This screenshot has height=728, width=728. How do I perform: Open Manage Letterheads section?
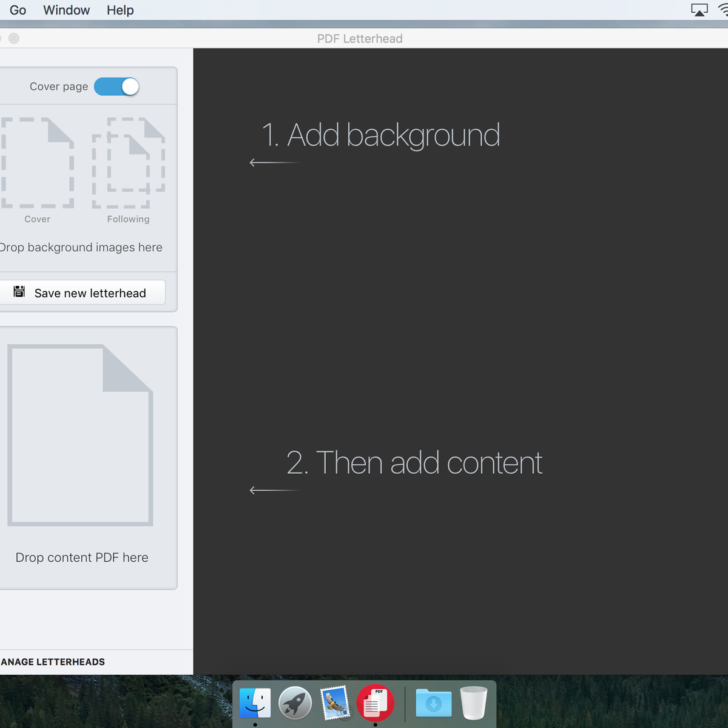52,662
